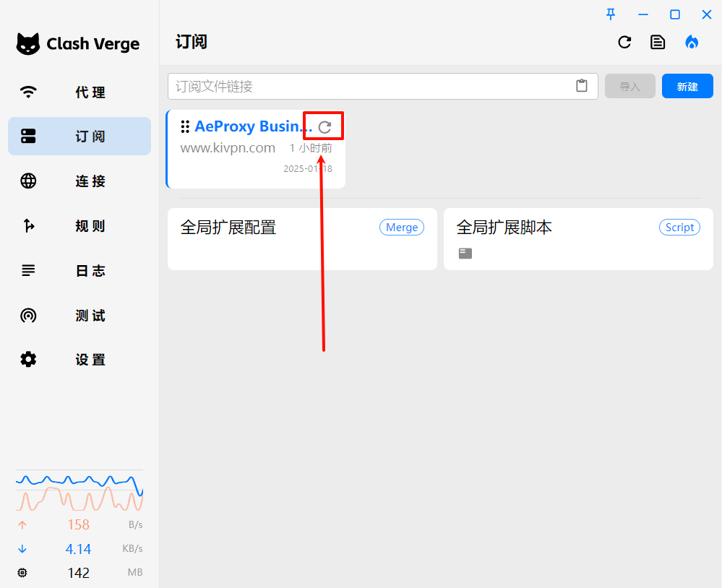Click the download arrow icon by 4.14 KB/s
This screenshot has width=722, height=588.
[22, 549]
